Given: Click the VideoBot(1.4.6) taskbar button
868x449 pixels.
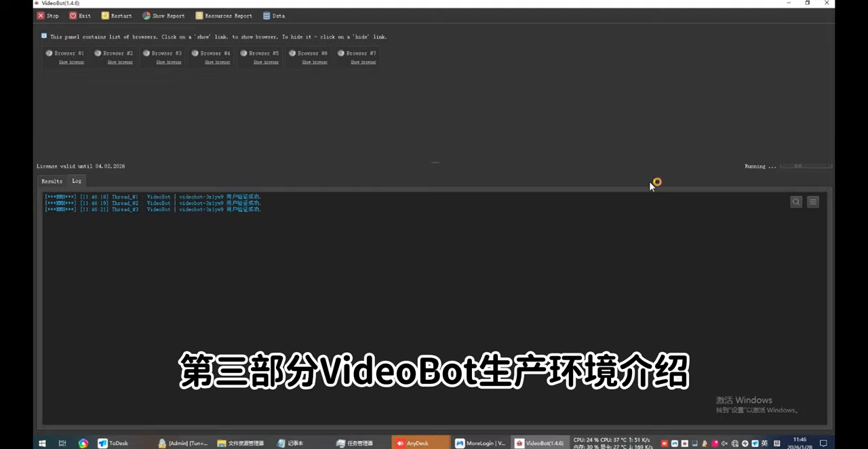Looking at the screenshot, I should coord(540,443).
